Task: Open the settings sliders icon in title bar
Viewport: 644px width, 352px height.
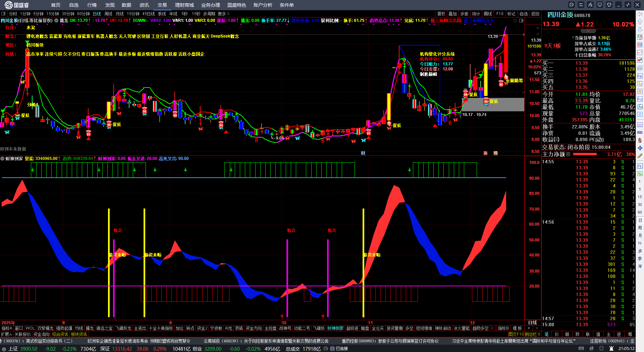Action: [581, 5]
